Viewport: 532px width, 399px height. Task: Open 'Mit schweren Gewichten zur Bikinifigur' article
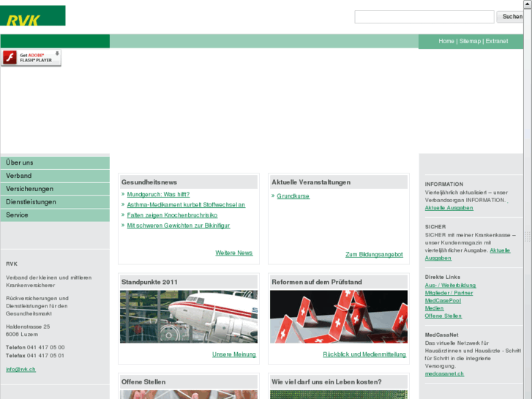(x=178, y=225)
